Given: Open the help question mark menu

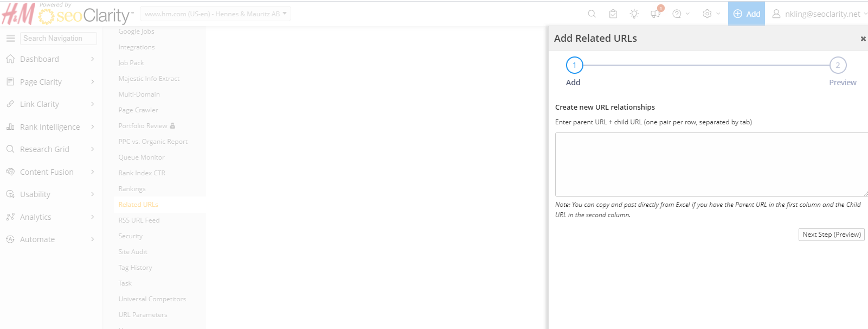Looking at the screenshot, I should tap(677, 14).
